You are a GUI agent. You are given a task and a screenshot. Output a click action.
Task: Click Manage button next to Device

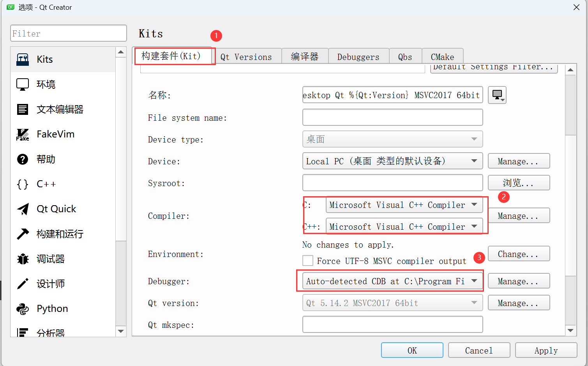(x=519, y=161)
